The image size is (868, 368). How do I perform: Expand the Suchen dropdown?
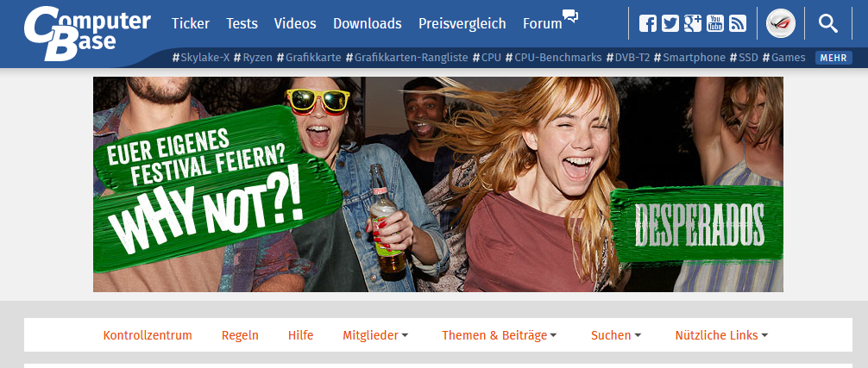(x=616, y=335)
